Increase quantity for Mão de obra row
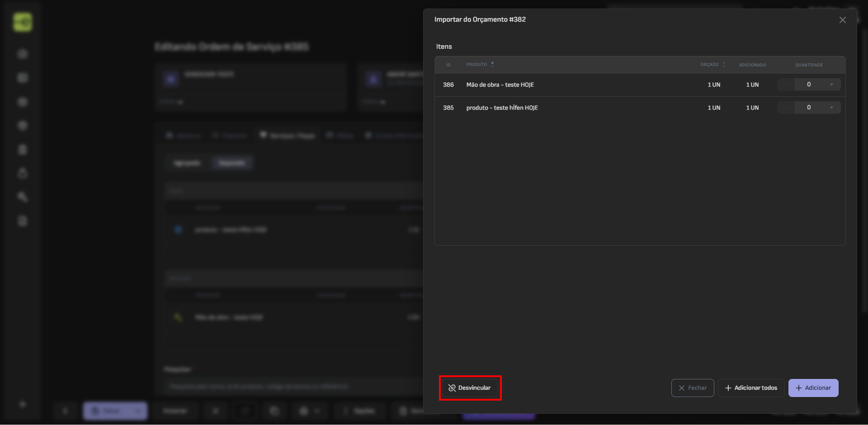Viewport: 868px width, 425px height. pyautogui.click(x=831, y=84)
